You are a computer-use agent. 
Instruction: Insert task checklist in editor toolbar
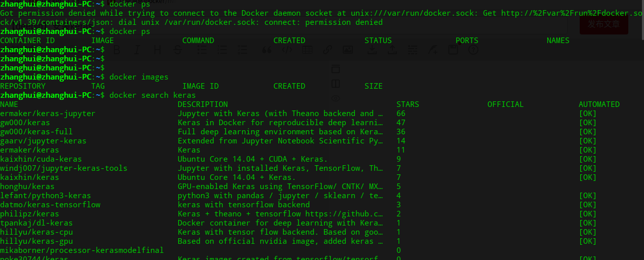(243, 50)
